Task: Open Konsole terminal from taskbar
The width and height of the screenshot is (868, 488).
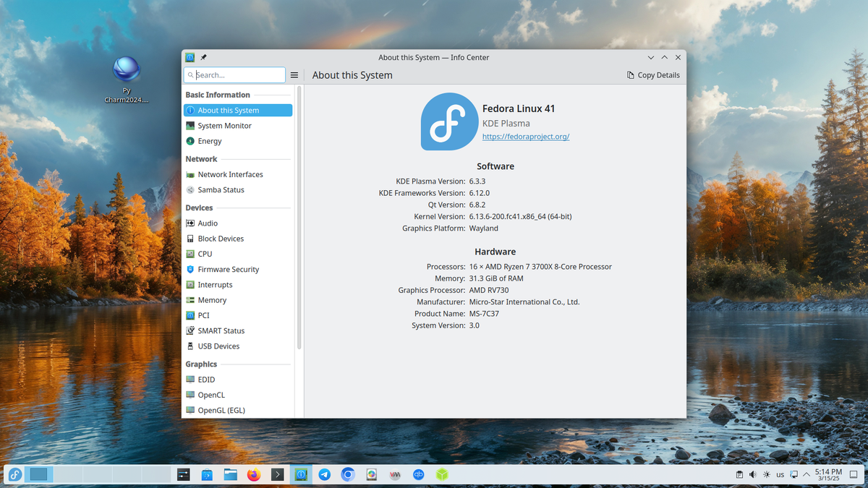Action: [x=277, y=475]
